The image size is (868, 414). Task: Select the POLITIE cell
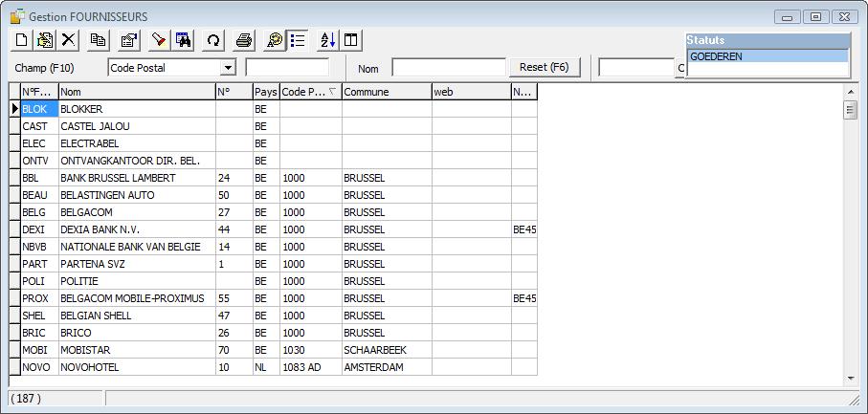tap(137, 281)
